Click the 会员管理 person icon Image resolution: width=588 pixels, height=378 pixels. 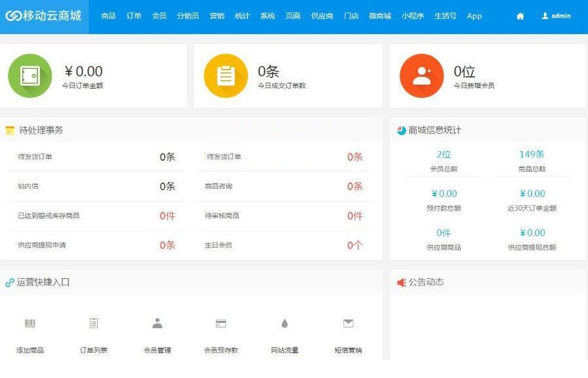pyautogui.click(x=157, y=324)
